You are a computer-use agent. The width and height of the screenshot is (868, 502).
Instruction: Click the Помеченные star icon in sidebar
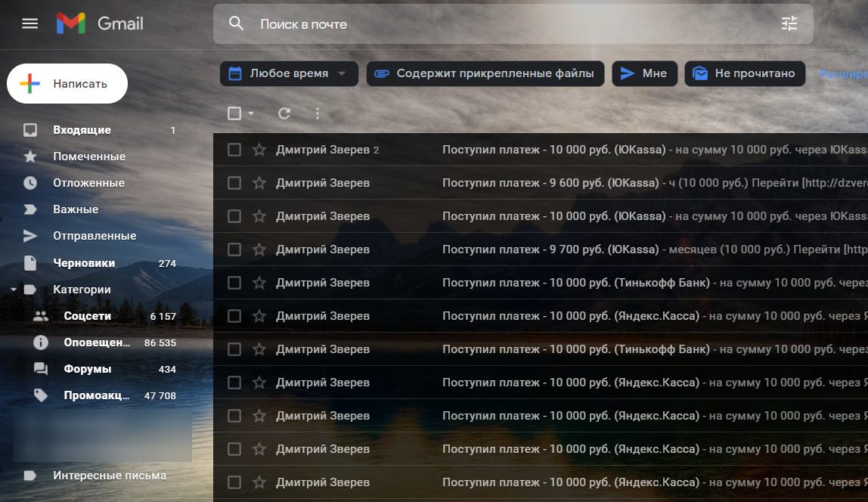[x=30, y=156]
